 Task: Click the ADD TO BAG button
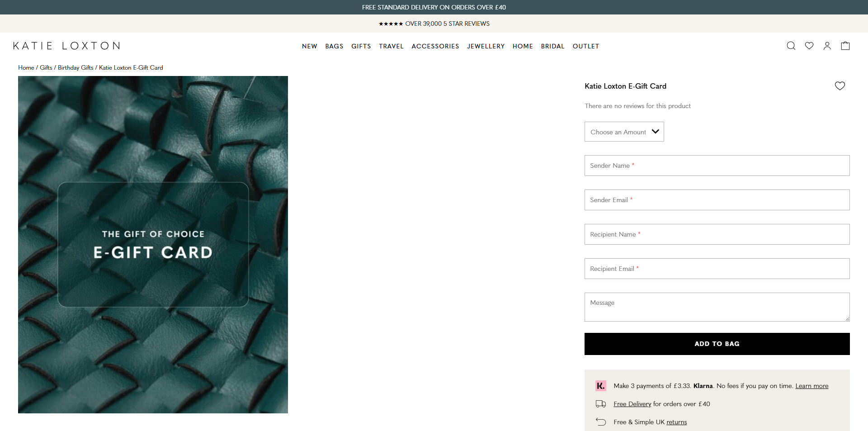(717, 344)
